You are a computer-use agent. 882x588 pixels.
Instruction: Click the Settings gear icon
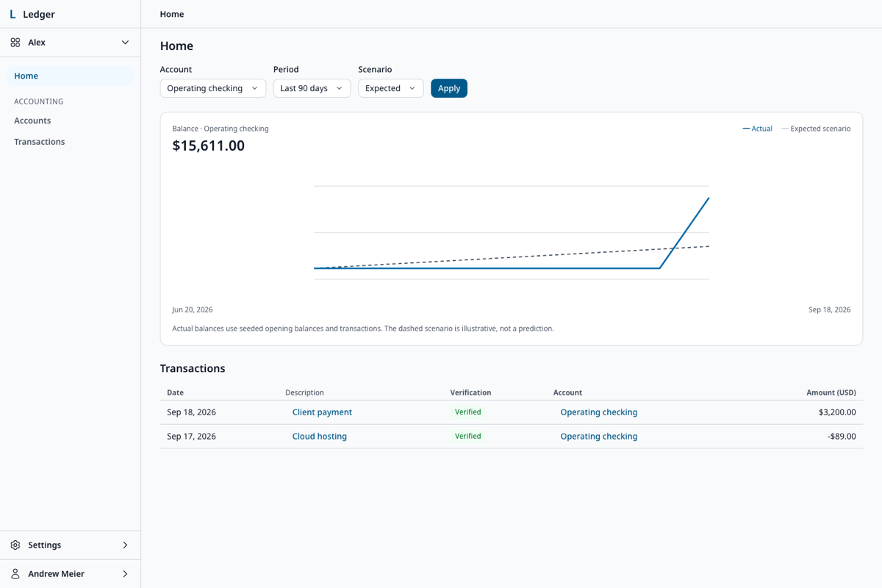[15, 545]
